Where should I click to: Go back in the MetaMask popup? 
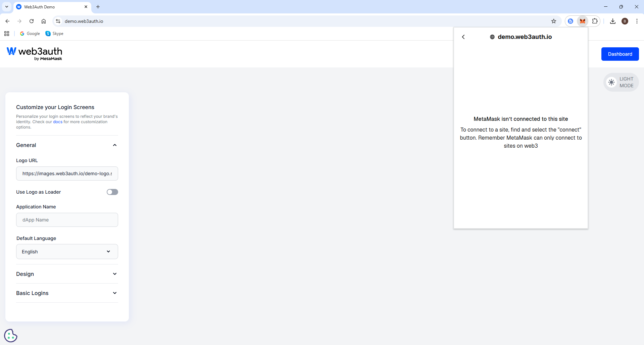pyautogui.click(x=463, y=37)
